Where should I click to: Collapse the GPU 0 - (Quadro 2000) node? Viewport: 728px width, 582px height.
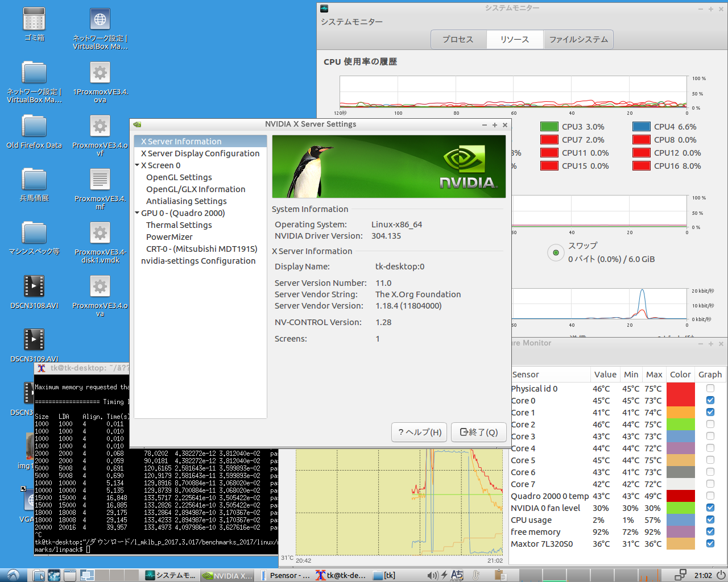click(137, 213)
